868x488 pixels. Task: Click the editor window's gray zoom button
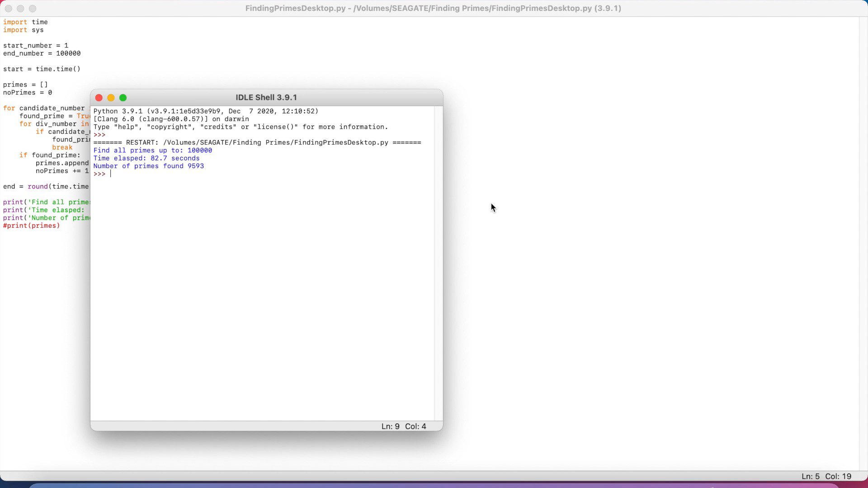click(x=33, y=9)
